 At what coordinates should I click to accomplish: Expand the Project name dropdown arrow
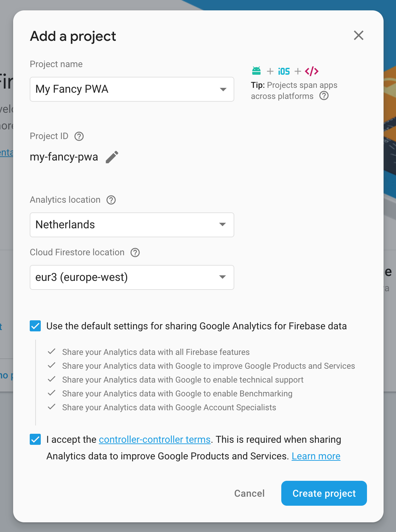tap(223, 89)
